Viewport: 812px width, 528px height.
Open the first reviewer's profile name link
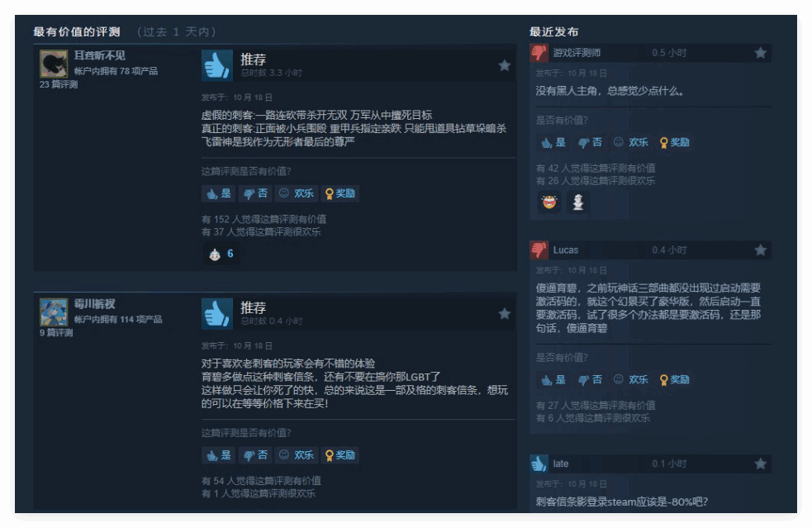tap(99, 55)
